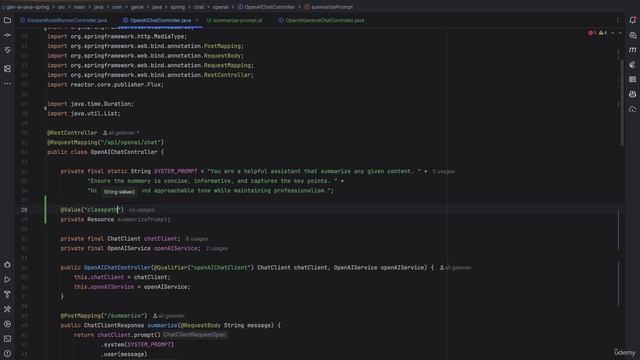Open the genai breadcrumb dropdown
640x360 pixels.
(x=137, y=7)
